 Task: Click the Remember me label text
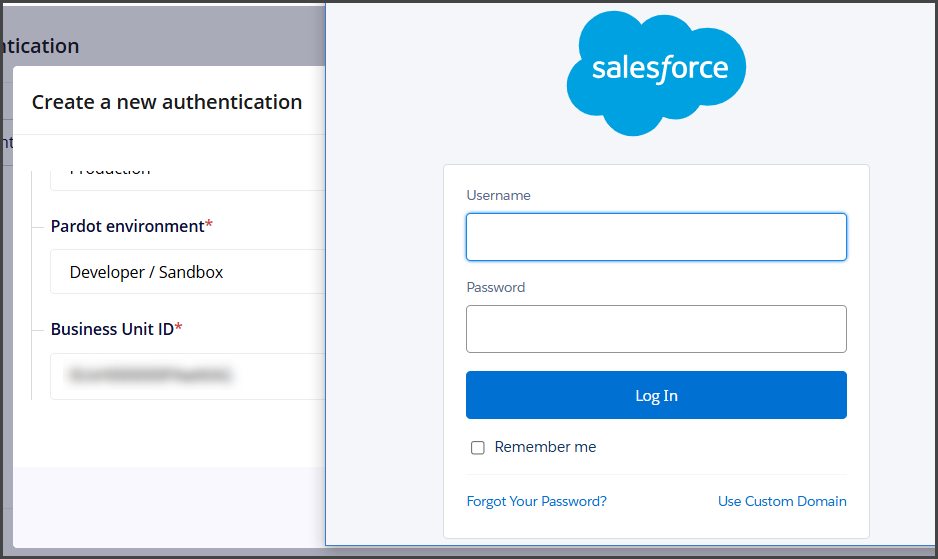545,447
